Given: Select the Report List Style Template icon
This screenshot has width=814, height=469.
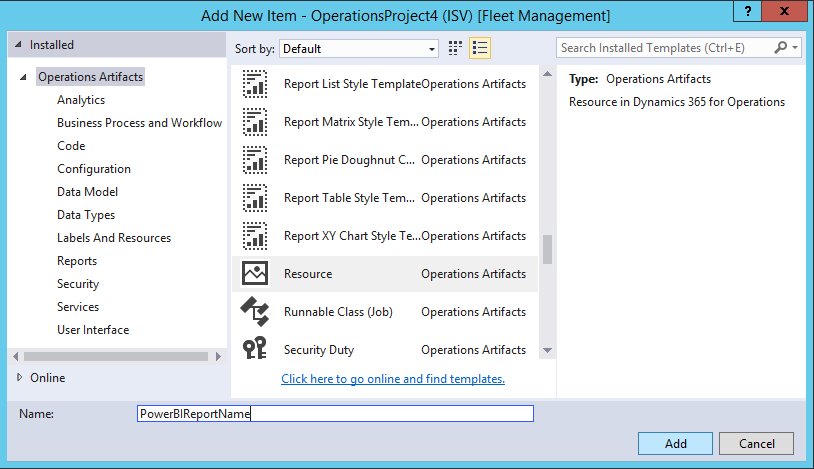Looking at the screenshot, I should tap(255, 84).
